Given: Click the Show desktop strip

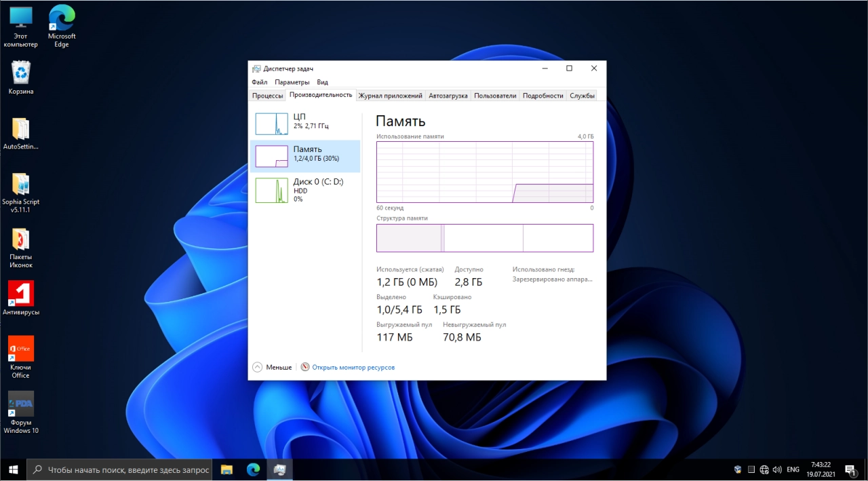Looking at the screenshot, I should 866,469.
